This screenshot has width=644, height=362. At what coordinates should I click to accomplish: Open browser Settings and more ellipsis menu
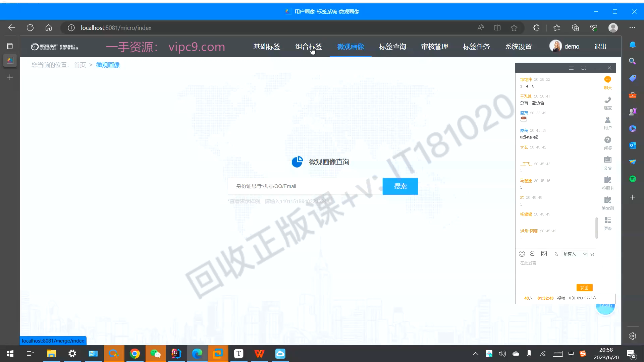[632, 28]
